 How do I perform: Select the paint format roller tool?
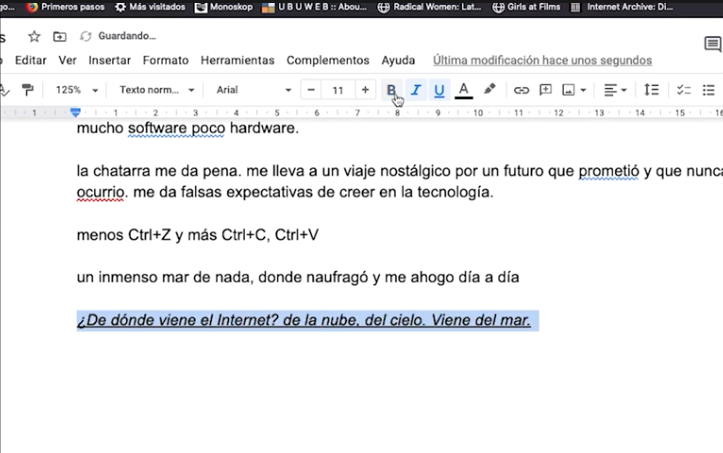[28, 90]
